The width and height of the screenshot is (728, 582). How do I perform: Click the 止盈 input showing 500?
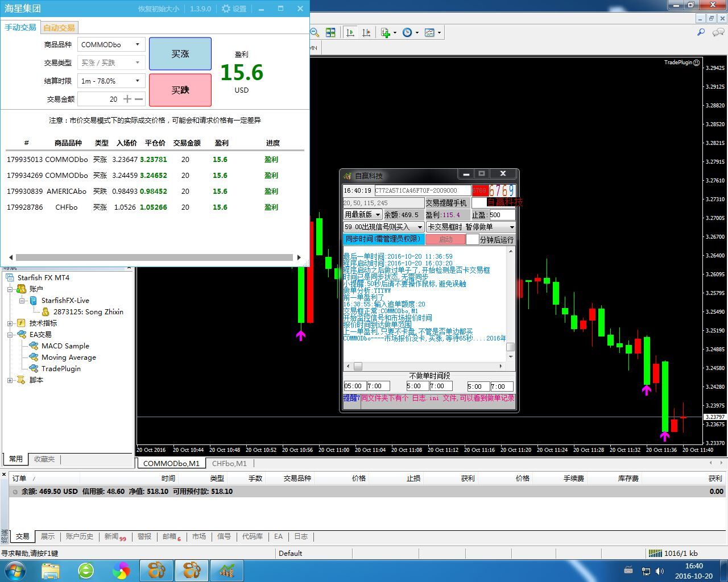[502, 215]
